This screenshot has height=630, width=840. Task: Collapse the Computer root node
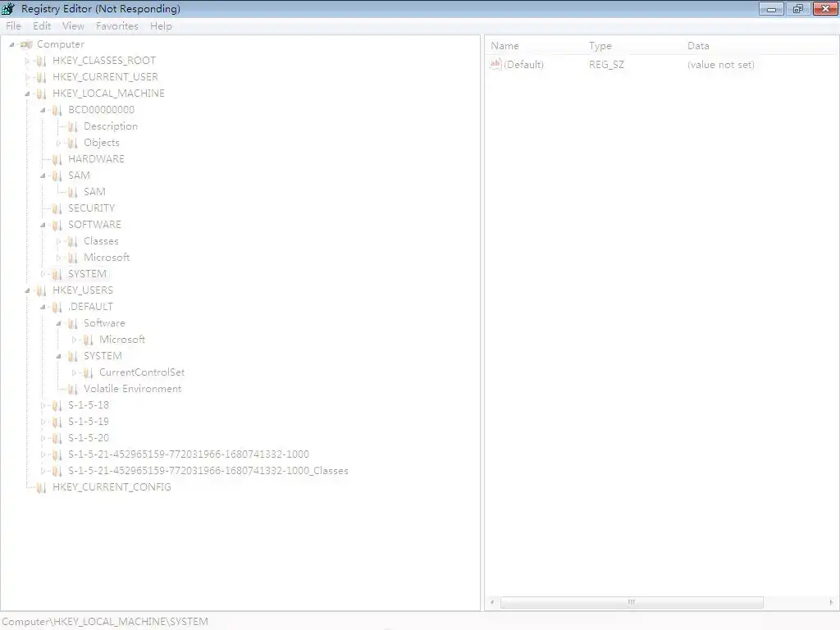(11, 44)
